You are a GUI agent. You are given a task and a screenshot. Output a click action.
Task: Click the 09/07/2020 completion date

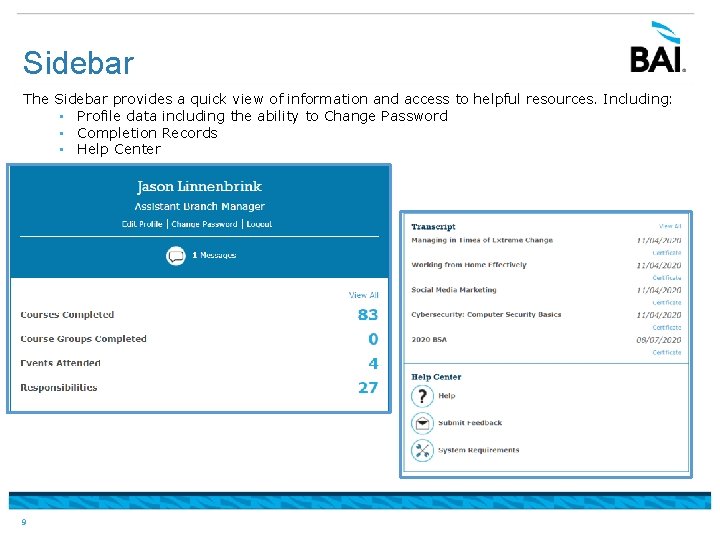pos(658,340)
